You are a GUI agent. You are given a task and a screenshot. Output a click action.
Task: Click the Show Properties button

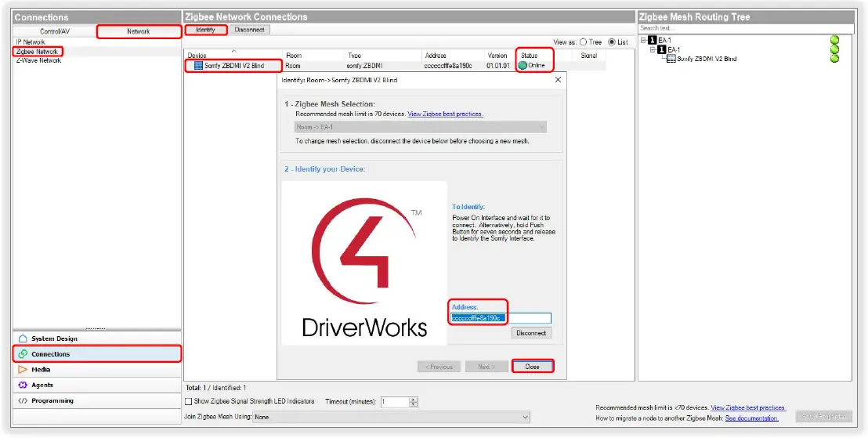823,416
